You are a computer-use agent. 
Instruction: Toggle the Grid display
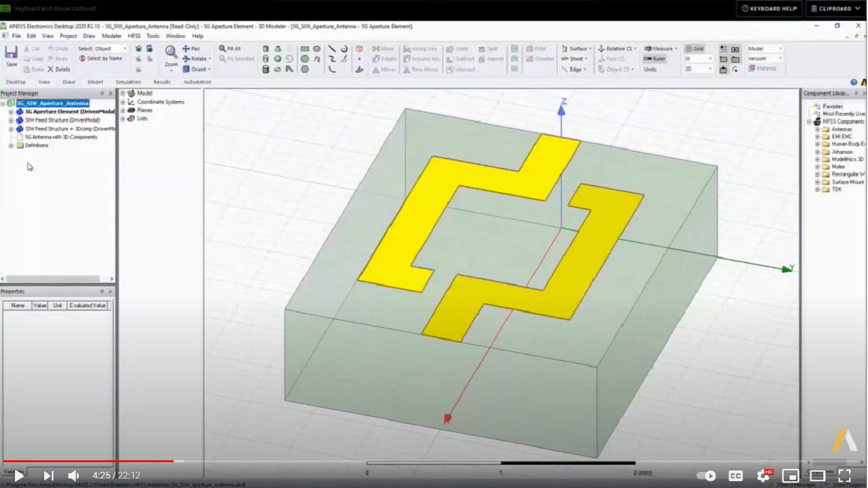[694, 49]
